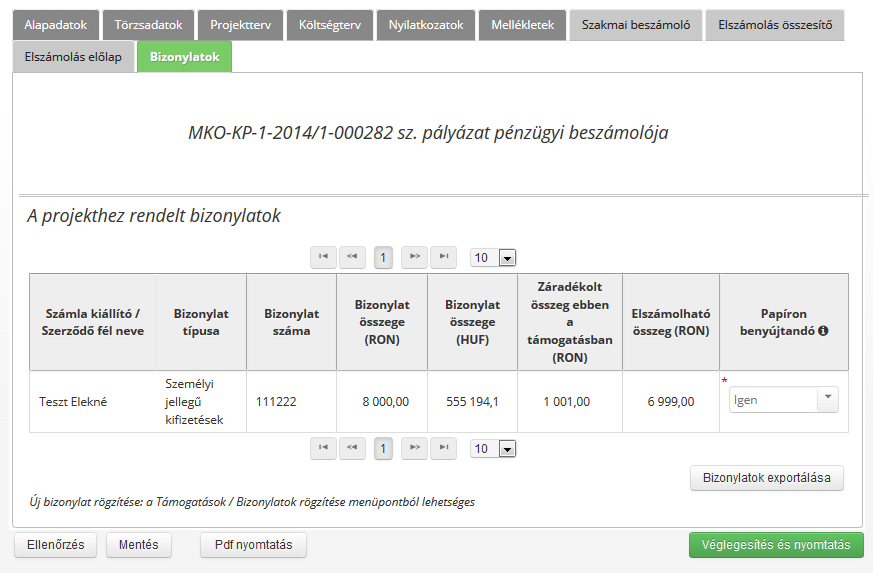Click Bizonylat típusa column header
The width and height of the screenshot is (873, 573).
tap(201, 322)
